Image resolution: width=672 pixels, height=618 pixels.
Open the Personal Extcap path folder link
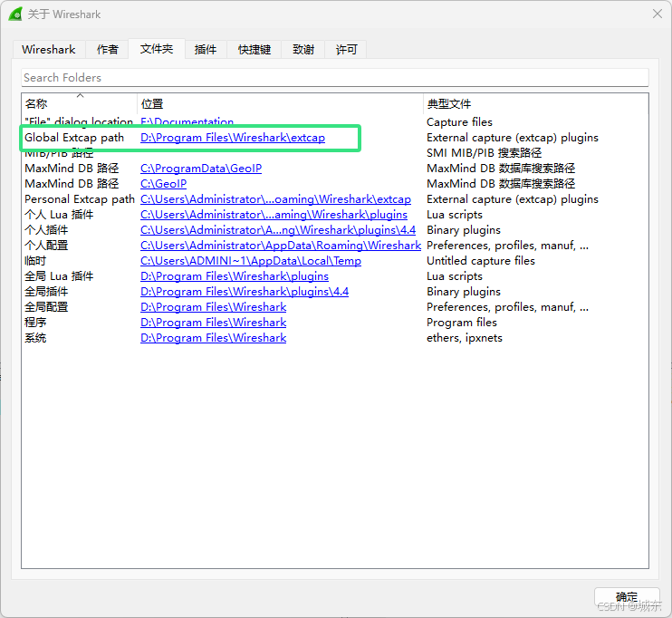tap(275, 199)
